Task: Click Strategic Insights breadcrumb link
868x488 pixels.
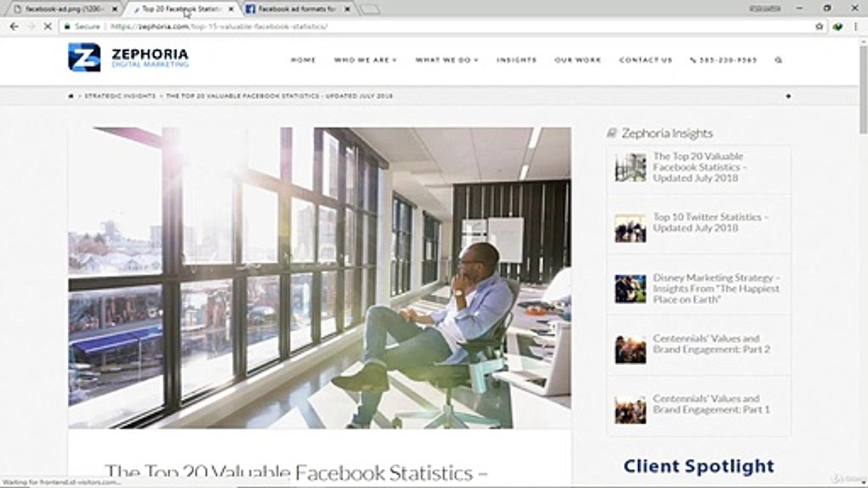Action: (x=120, y=96)
